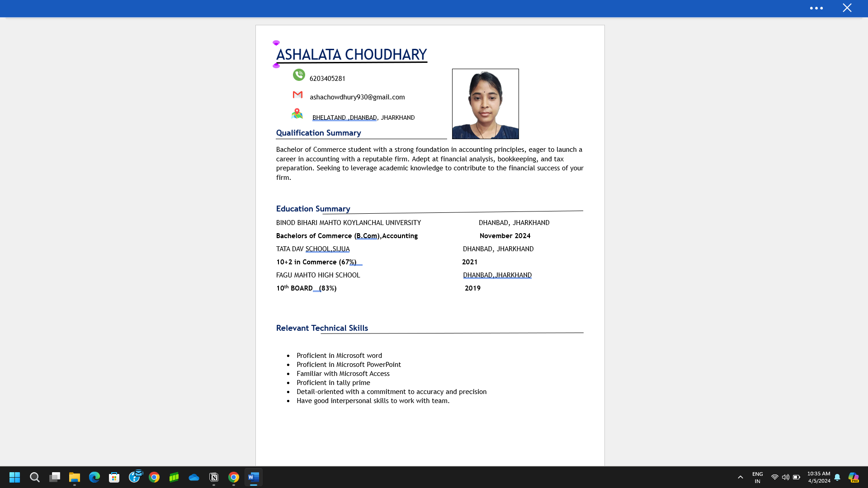This screenshot has width=868, height=488.
Task: Click the Have good interpersonal skills bullet
Action: [373, 401]
